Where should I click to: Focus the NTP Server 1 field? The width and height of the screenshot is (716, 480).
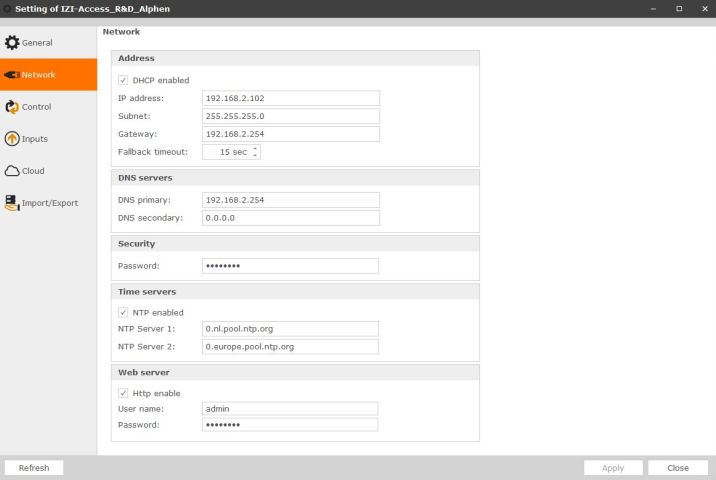coord(290,328)
